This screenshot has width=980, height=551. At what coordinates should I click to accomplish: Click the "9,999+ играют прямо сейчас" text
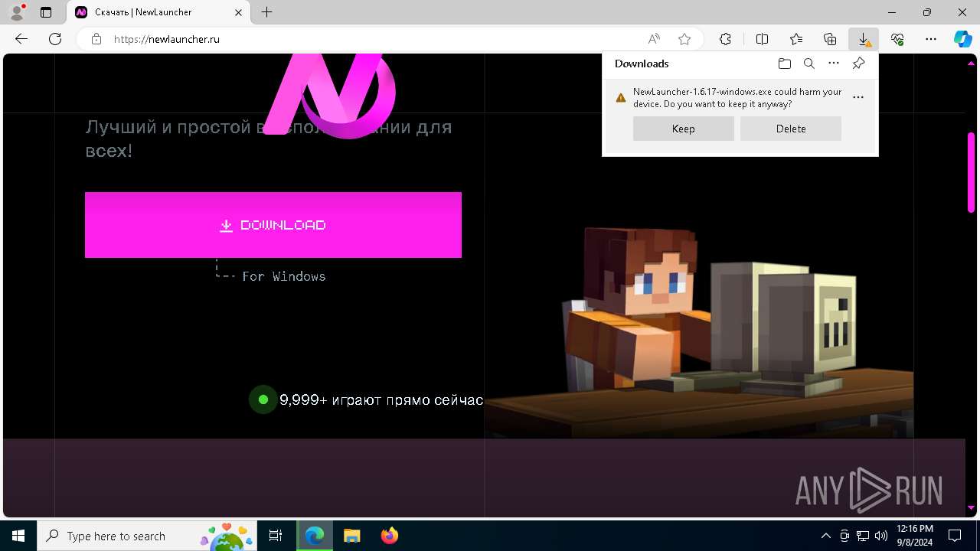point(381,399)
